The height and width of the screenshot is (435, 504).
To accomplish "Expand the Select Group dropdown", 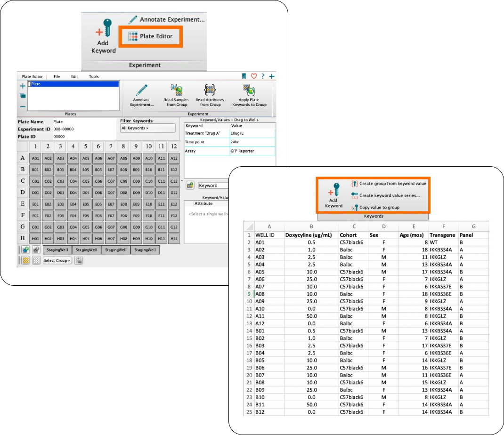I will 57,260.
